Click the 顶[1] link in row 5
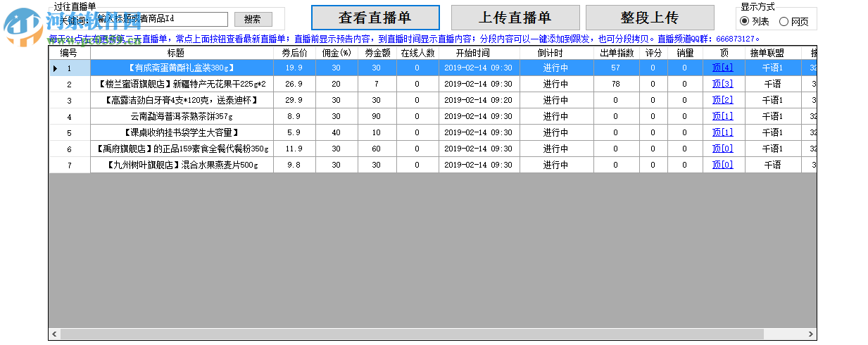The width and height of the screenshot is (868, 345). (x=722, y=132)
